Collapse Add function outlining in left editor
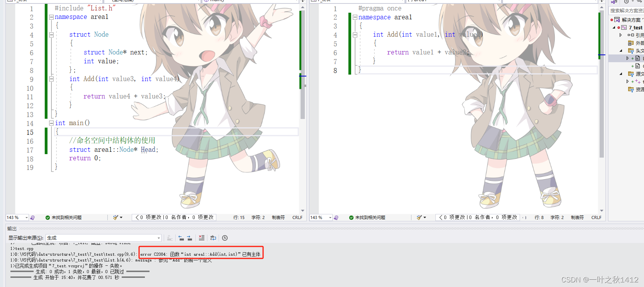 click(x=51, y=79)
